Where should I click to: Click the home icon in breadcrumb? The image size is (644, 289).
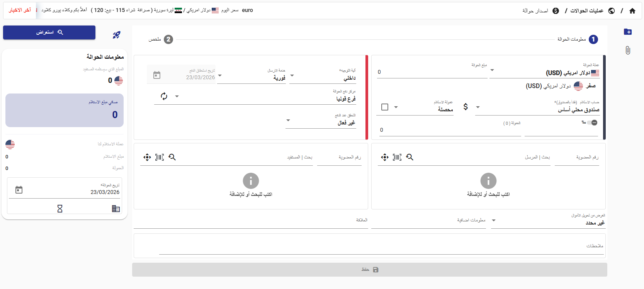pos(632,11)
